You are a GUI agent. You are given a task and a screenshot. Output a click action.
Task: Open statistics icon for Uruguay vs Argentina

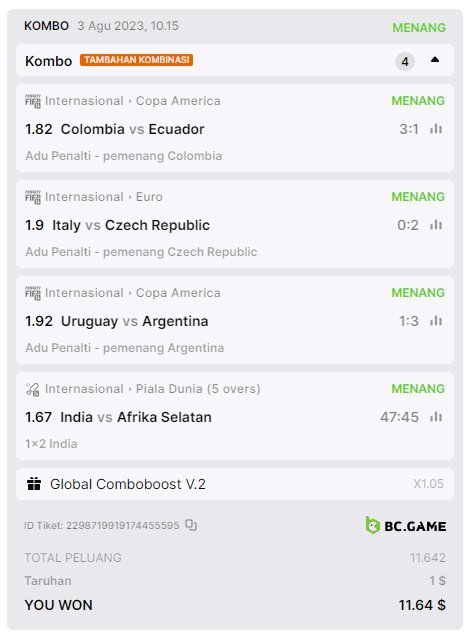pos(436,321)
